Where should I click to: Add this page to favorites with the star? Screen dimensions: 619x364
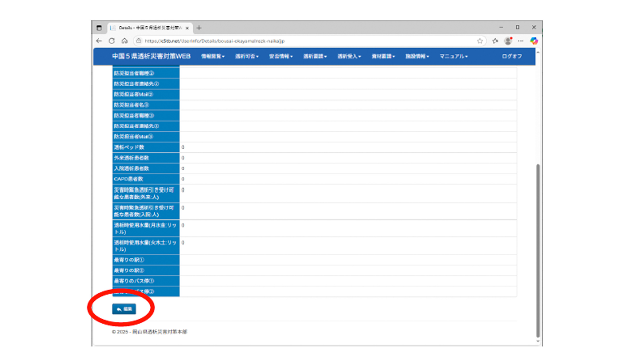(480, 41)
